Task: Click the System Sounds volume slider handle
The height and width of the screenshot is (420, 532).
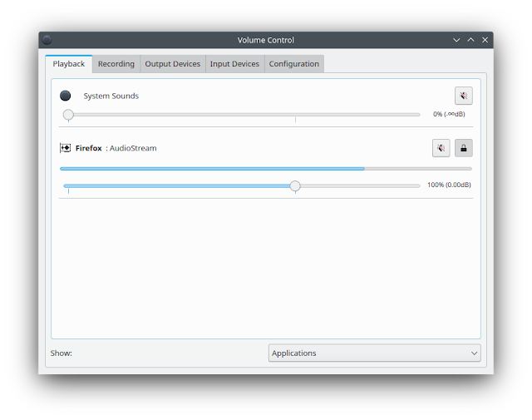Action: [x=68, y=115]
